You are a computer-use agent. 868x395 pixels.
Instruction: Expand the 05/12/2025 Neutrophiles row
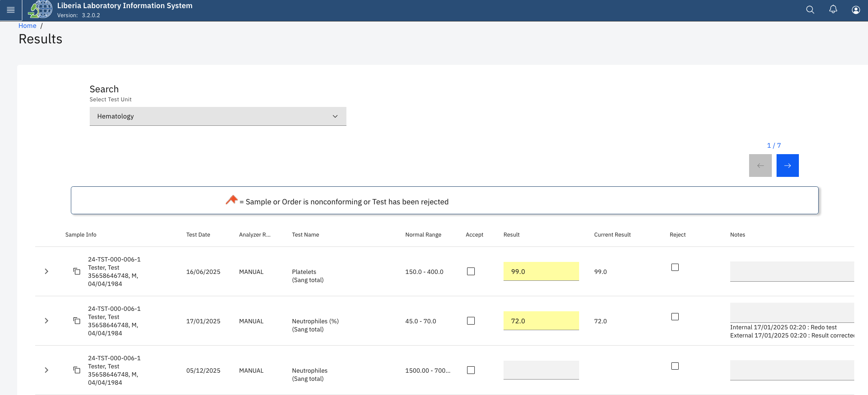46,370
